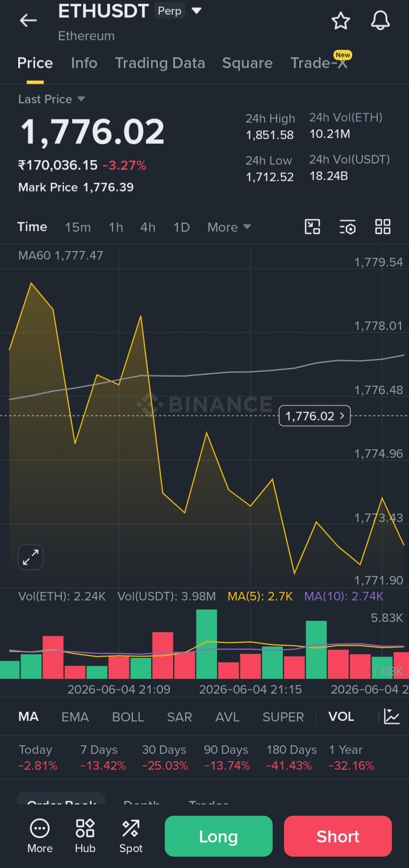Click the MA(5): 2.7K volume label

click(x=260, y=596)
